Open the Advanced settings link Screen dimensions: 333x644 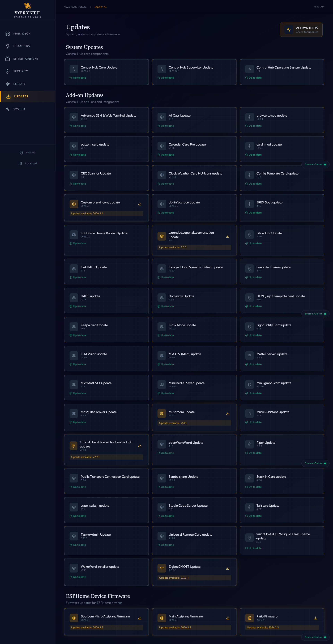[x=31, y=163]
